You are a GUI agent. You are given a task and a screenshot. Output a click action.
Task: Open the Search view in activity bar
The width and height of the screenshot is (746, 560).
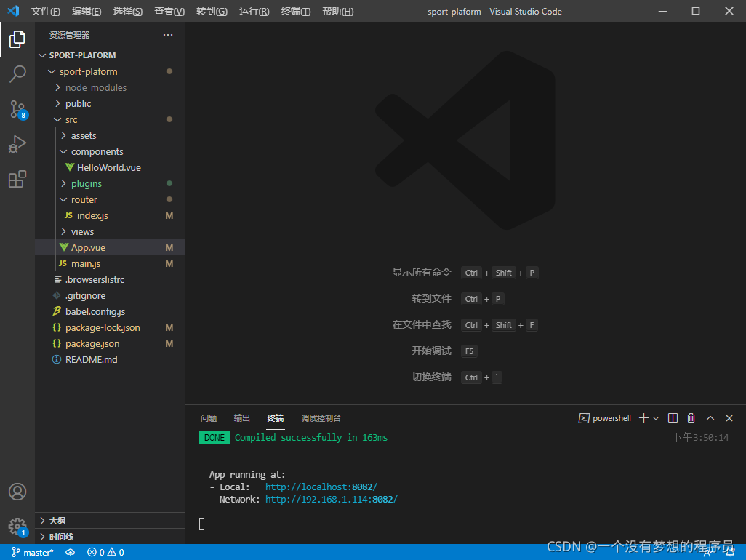[17, 74]
